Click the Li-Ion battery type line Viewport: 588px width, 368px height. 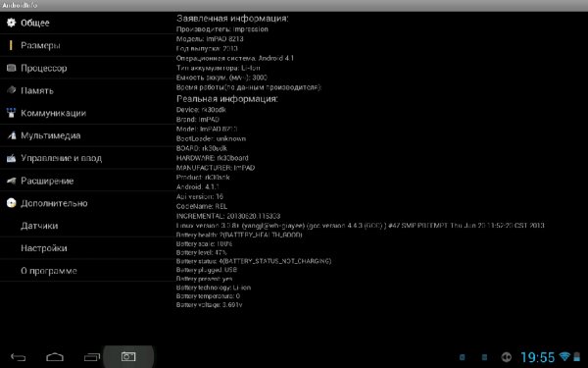(x=218, y=68)
